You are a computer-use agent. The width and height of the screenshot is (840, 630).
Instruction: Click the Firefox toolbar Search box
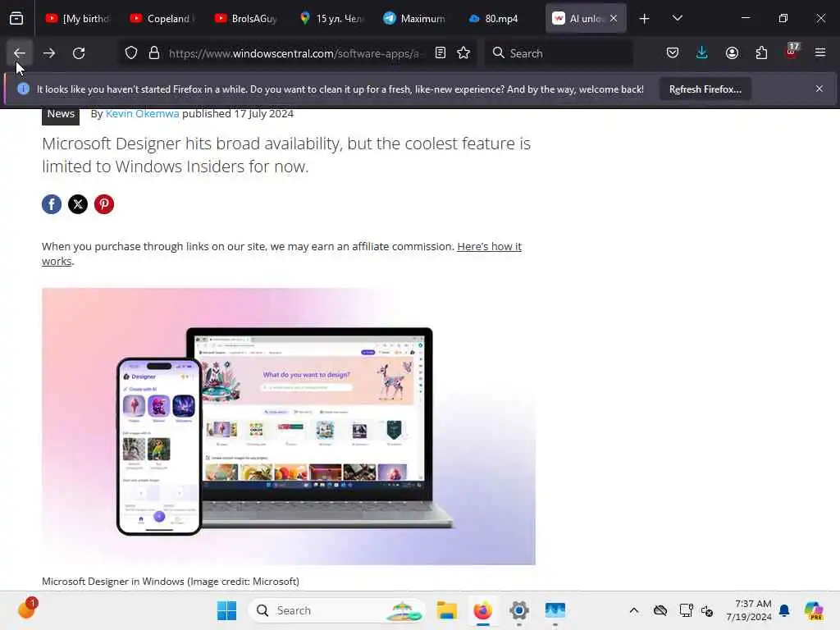pos(559,53)
